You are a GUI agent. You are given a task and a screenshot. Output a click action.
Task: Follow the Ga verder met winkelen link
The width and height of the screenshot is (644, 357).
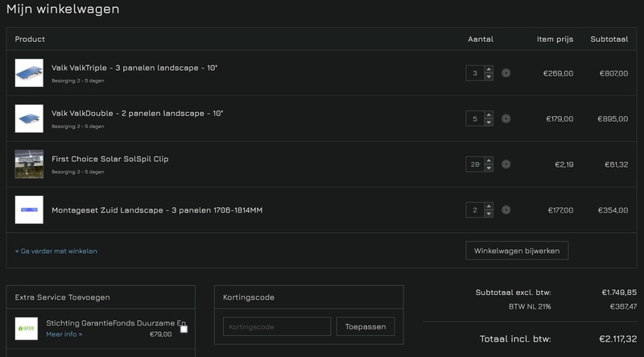(56, 251)
